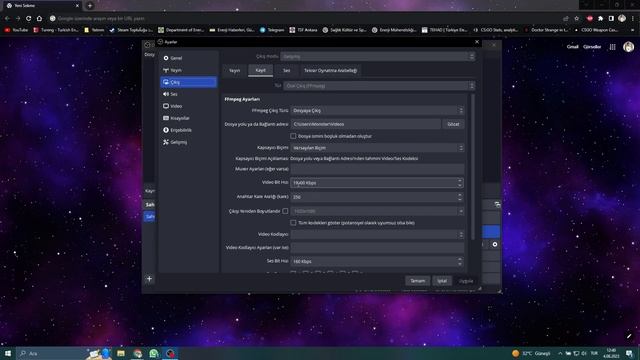Adjust the Video Bit Hızı stepper arrows

click(x=460, y=183)
